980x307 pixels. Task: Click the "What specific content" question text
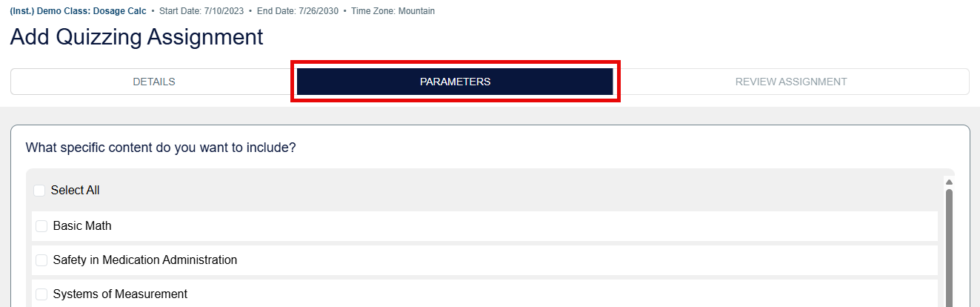click(161, 148)
